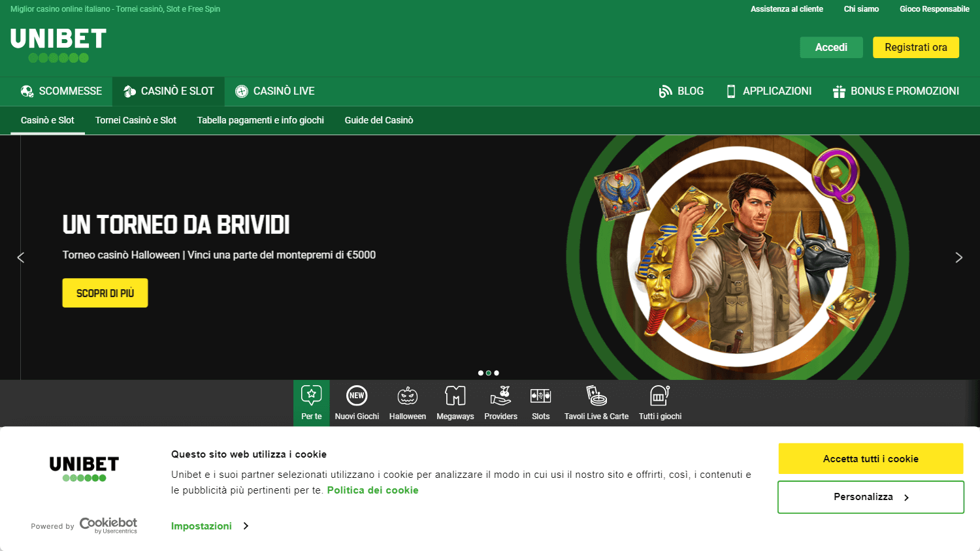Switch to Tornei Casinò e Slot tab

[x=136, y=120]
